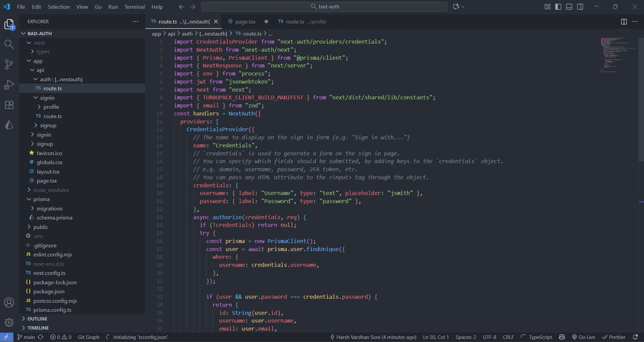The height and width of the screenshot is (342, 644).
Task: Open Git Graph from status bar
Action: 89,337
